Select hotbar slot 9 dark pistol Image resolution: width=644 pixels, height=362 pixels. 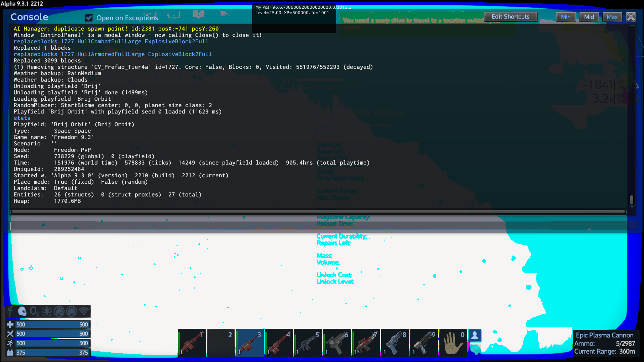coord(424,343)
